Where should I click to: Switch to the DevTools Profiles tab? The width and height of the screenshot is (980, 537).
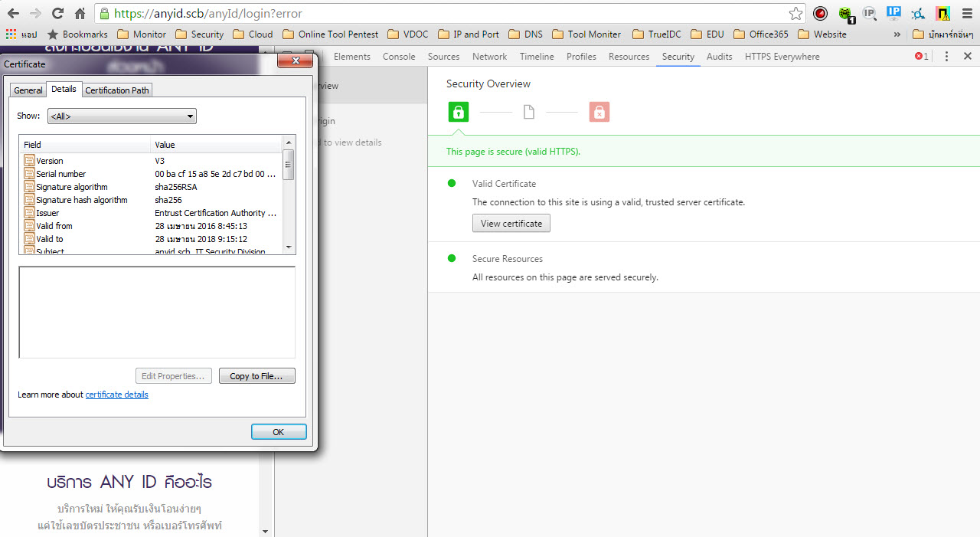581,57
